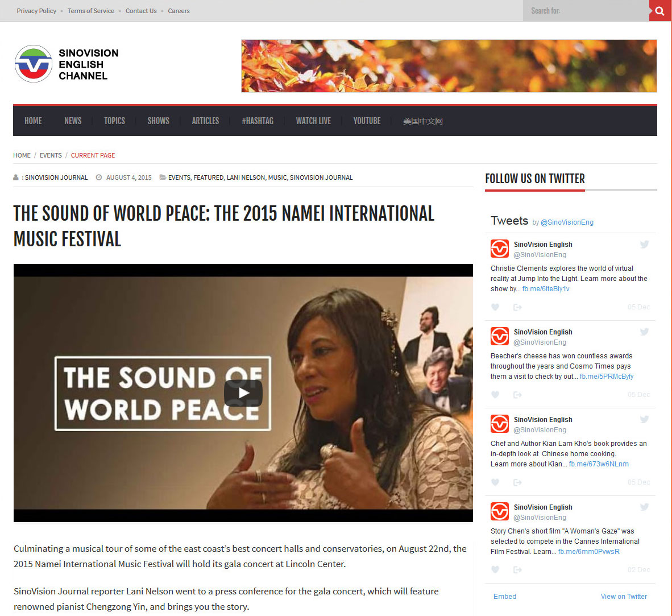
Task: Open the TOPICS navigation menu item
Action: pos(114,121)
